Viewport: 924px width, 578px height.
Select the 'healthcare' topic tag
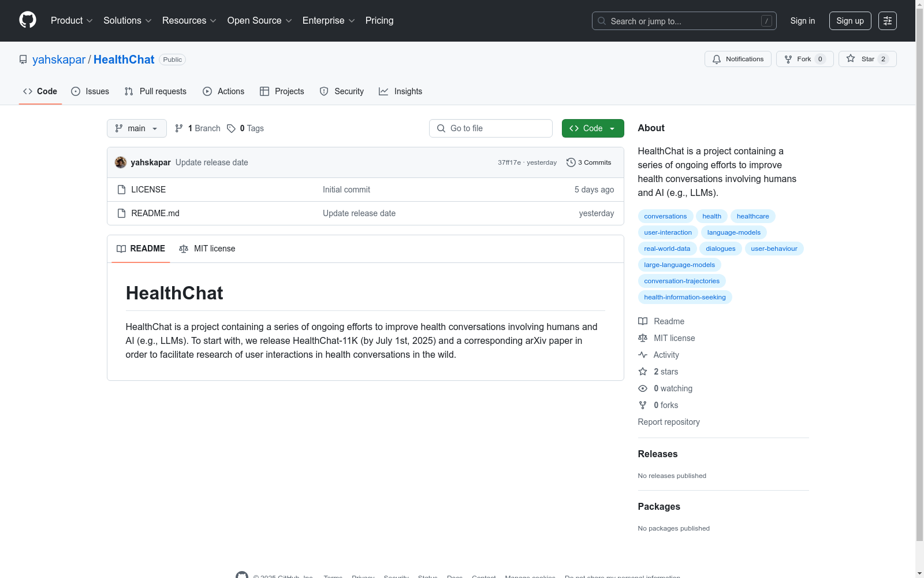(x=753, y=216)
